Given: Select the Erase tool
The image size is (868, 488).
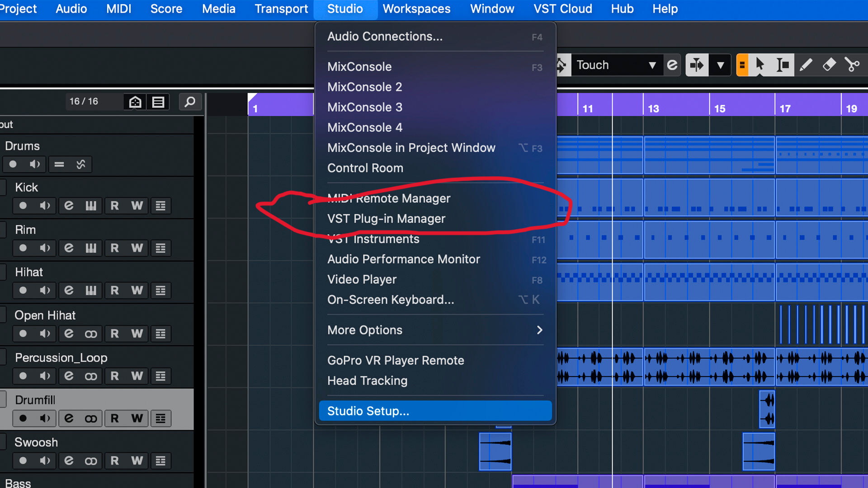Looking at the screenshot, I should click(x=829, y=65).
